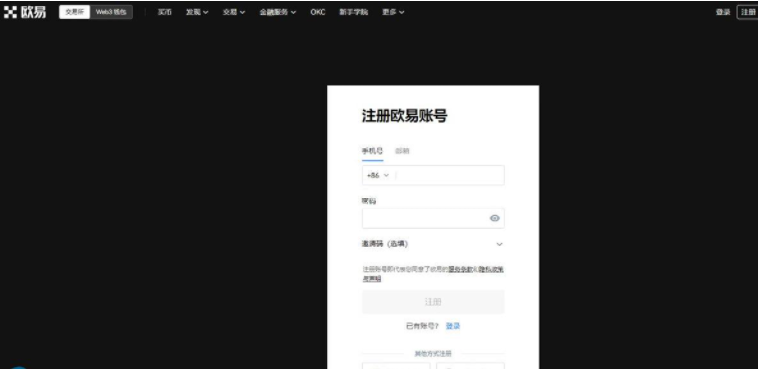Toggle password visibility eye icon
Screen dimensions: 758x369
coord(494,218)
